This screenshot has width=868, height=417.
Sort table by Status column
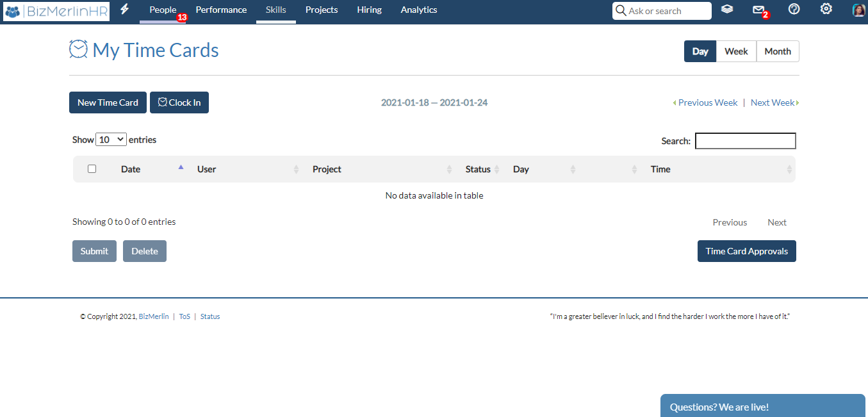click(x=482, y=169)
